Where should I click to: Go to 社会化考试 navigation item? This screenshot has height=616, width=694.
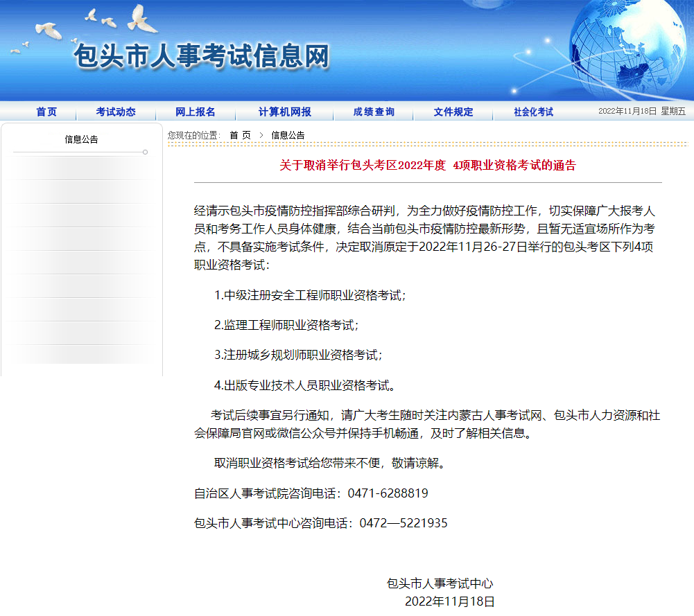coord(533,112)
